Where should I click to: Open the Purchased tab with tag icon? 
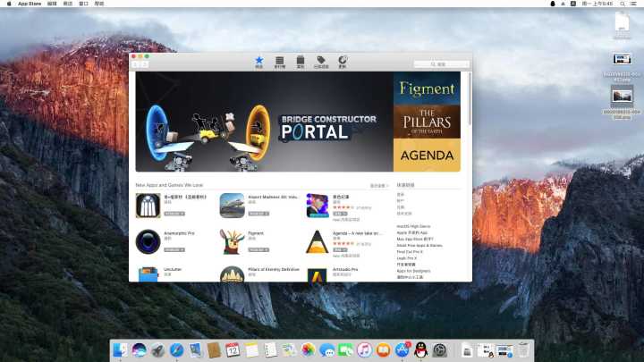[x=321, y=62]
